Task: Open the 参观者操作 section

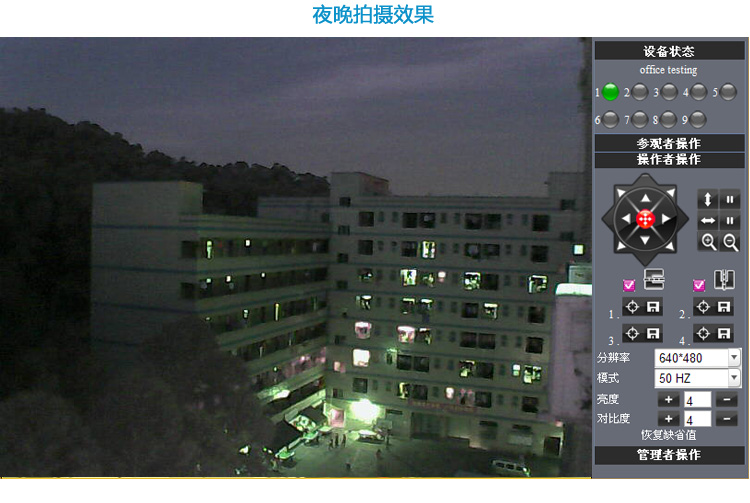Action: pos(668,143)
